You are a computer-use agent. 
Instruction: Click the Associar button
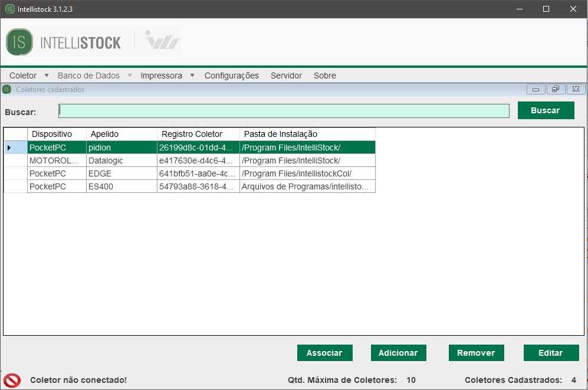click(x=324, y=353)
